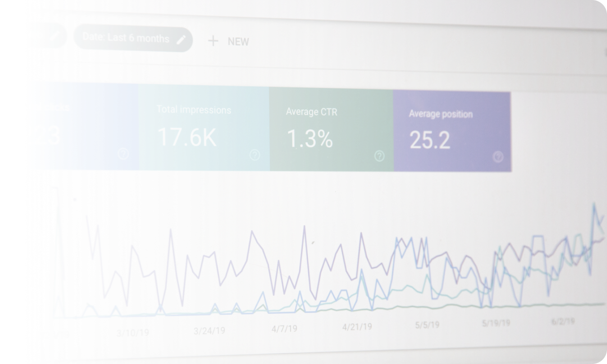This screenshot has height=364, width=607.
Task: Select the 1.3% CTR value
Action: pyautogui.click(x=309, y=139)
